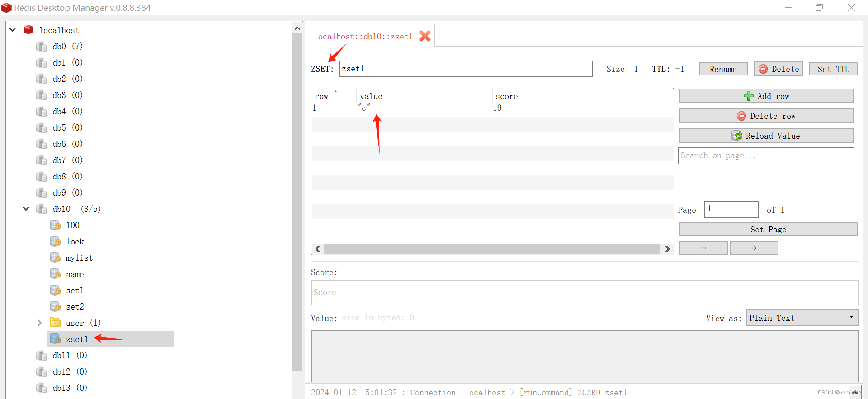The height and width of the screenshot is (399, 868).
Task: Click the tree panel scroll-up arrow
Action: [x=297, y=28]
